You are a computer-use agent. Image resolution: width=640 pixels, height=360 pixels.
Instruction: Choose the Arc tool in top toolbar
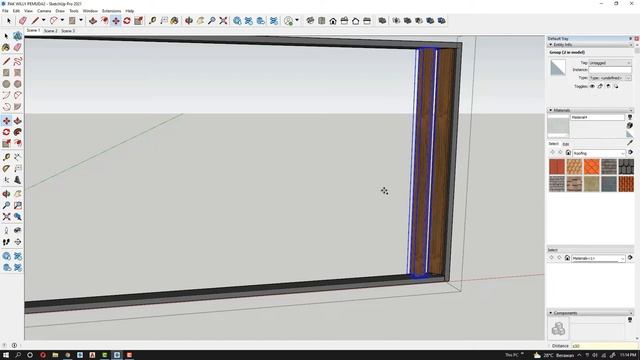coord(53,20)
